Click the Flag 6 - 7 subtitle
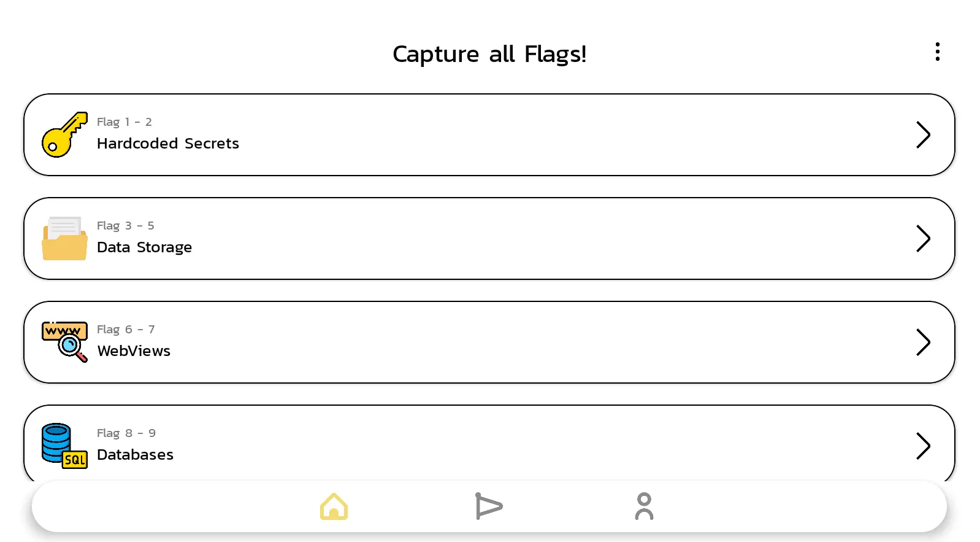 [x=126, y=330]
